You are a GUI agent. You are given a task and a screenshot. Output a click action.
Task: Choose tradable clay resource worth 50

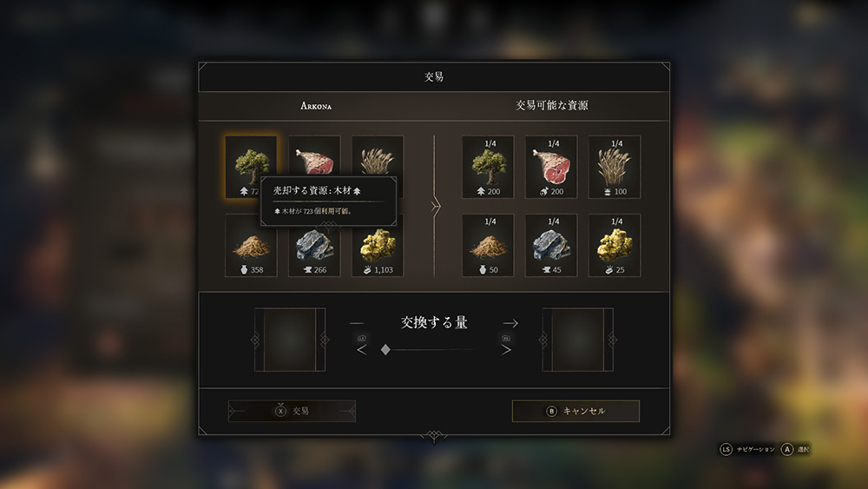click(x=488, y=245)
